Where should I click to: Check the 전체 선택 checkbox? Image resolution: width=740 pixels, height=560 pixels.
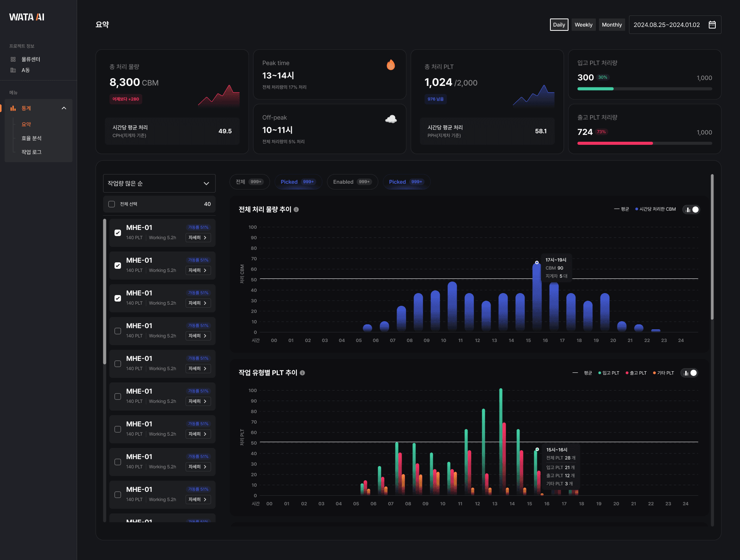click(x=112, y=204)
